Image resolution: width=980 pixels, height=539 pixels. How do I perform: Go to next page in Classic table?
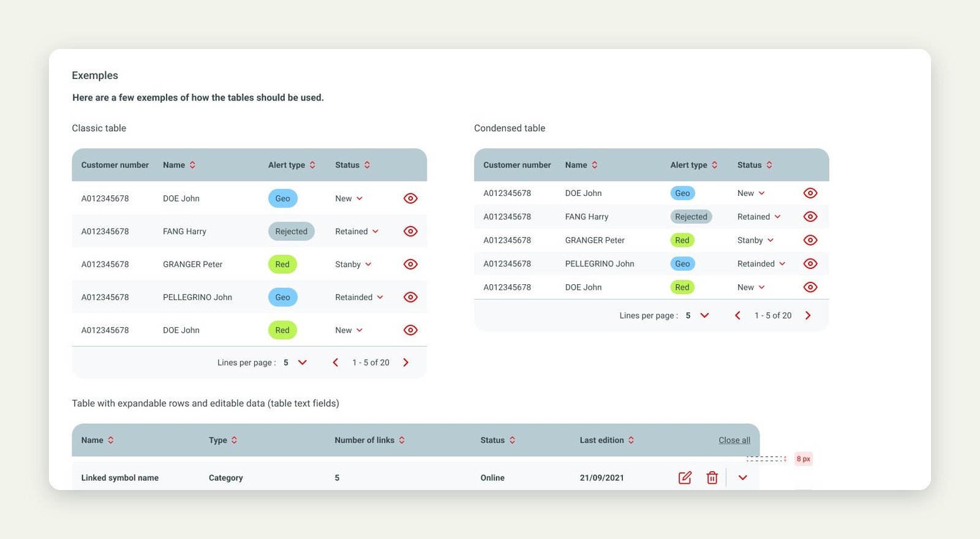point(405,363)
